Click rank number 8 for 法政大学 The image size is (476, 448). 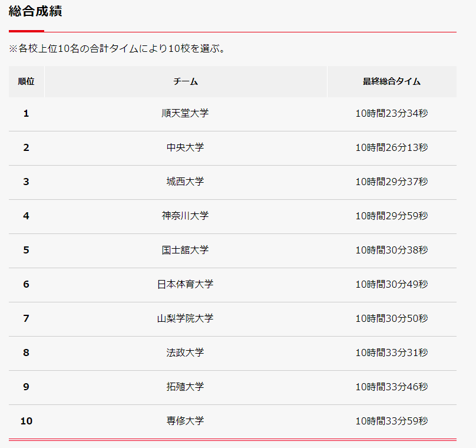26,353
